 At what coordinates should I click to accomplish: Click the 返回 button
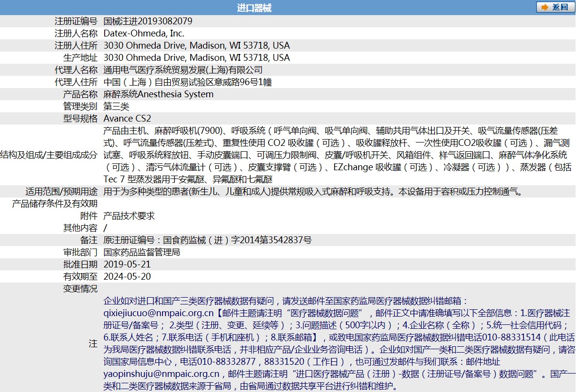(556, 7)
